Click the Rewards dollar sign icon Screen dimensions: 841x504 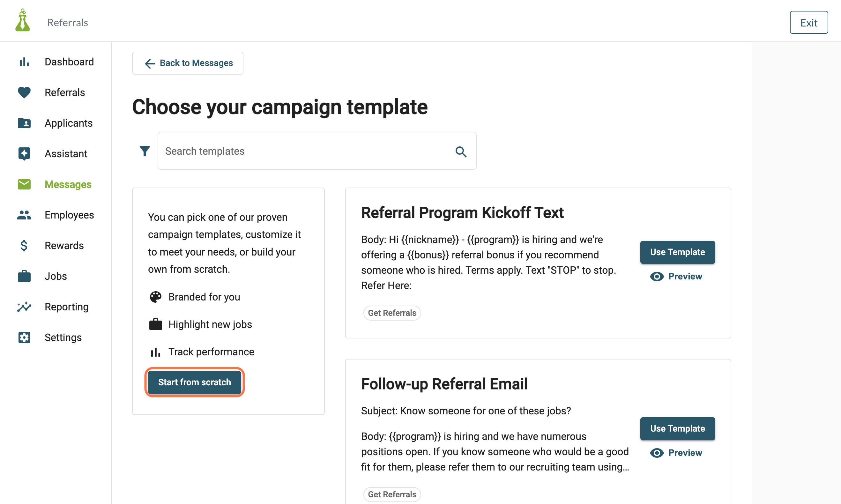point(24,245)
